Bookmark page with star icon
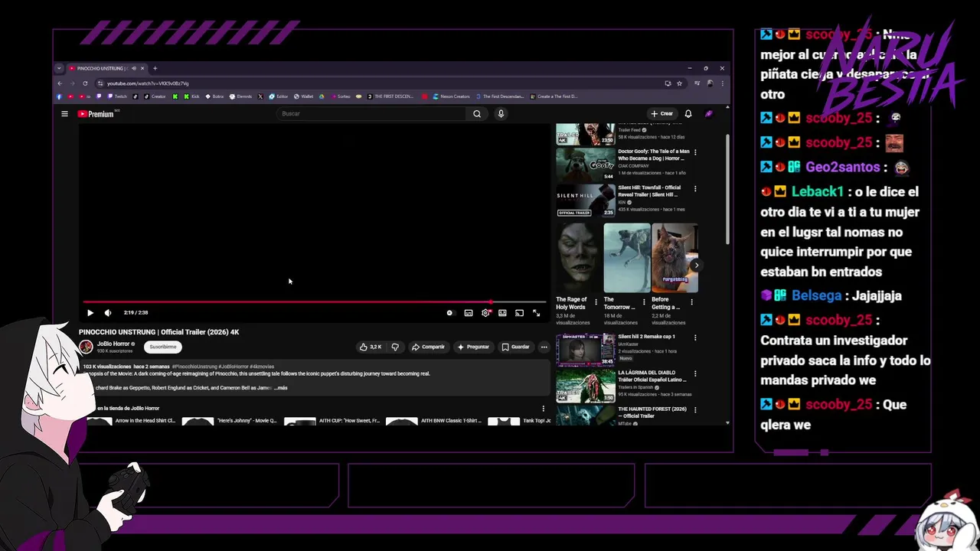Viewport: 980px width, 551px height. pos(679,83)
